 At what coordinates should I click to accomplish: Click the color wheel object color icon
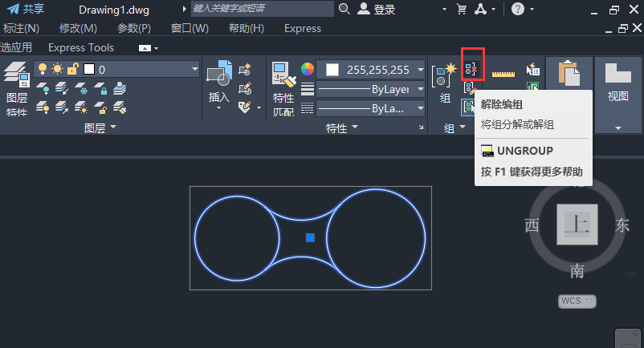(x=307, y=70)
